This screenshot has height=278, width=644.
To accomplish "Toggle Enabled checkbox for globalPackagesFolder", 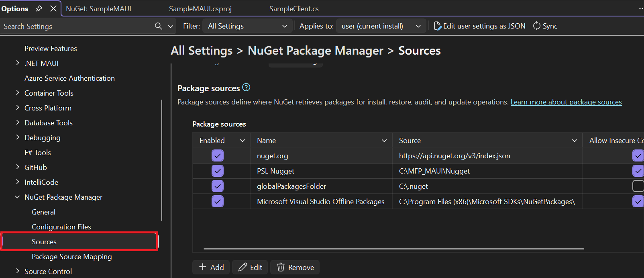I will click(x=218, y=186).
